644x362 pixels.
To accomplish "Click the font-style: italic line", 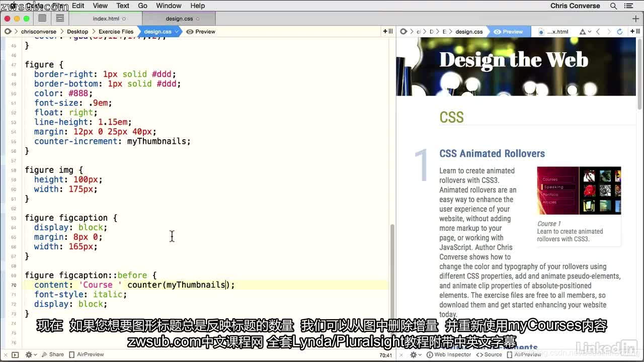I will (x=80, y=295).
